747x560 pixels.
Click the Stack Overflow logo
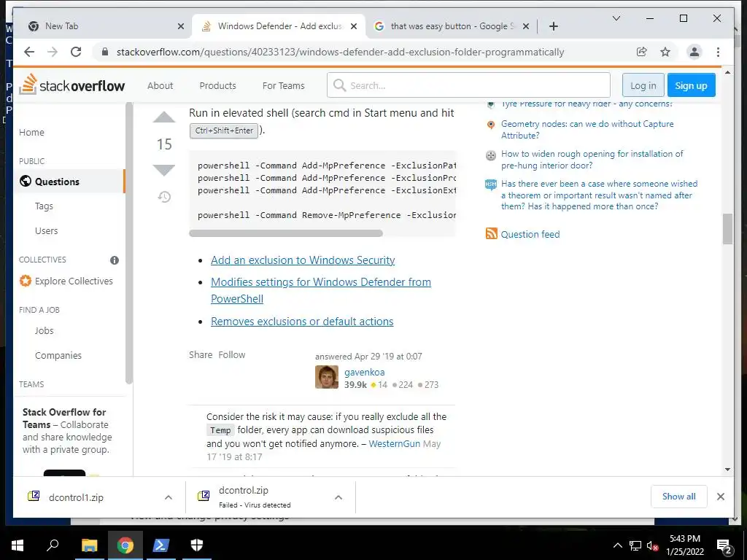coord(72,85)
